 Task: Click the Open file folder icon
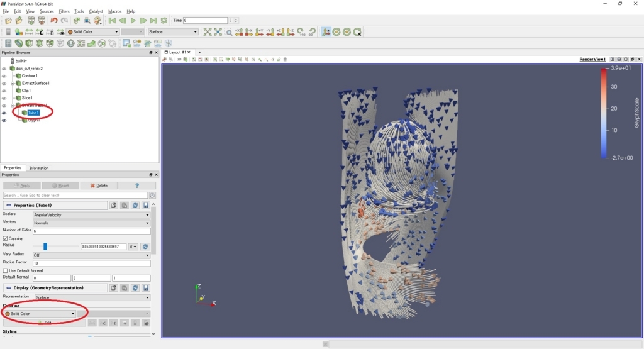(x=8, y=21)
